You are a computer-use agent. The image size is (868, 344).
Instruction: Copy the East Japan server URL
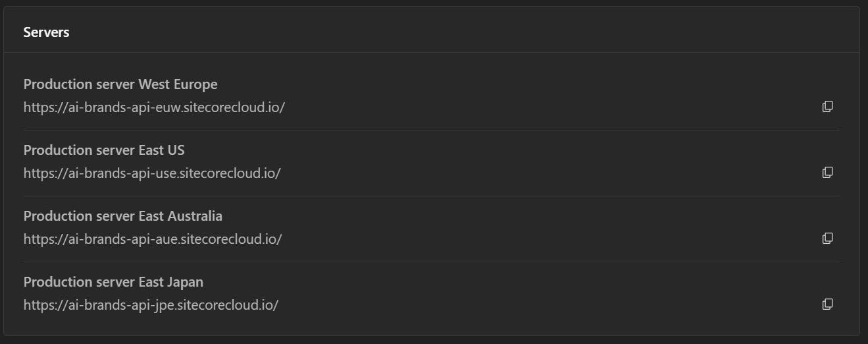(827, 304)
